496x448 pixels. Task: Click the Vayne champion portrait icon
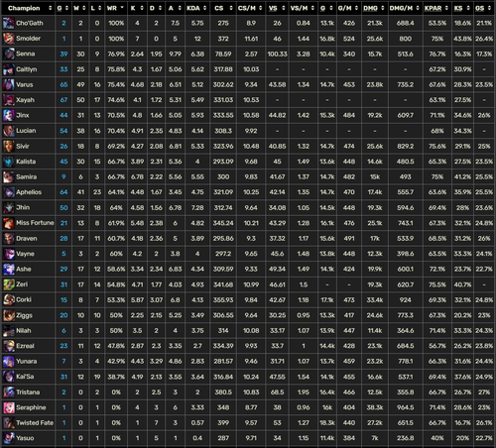[9, 254]
